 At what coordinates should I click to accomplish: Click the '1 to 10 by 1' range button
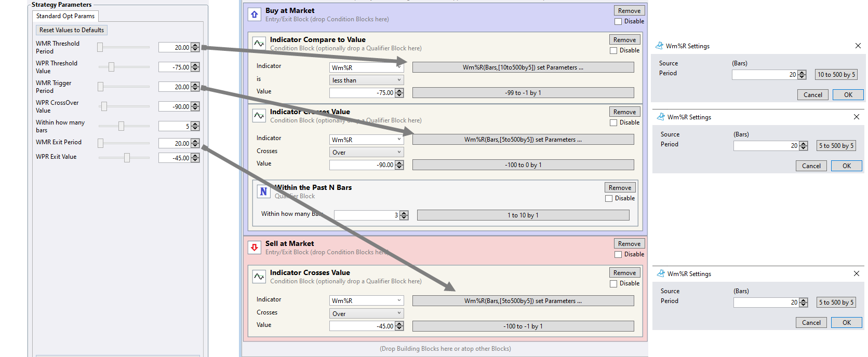[523, 215]
